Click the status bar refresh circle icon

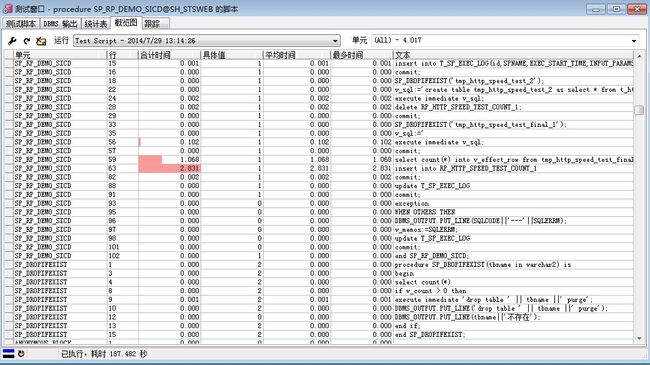(x=21, y=354)
